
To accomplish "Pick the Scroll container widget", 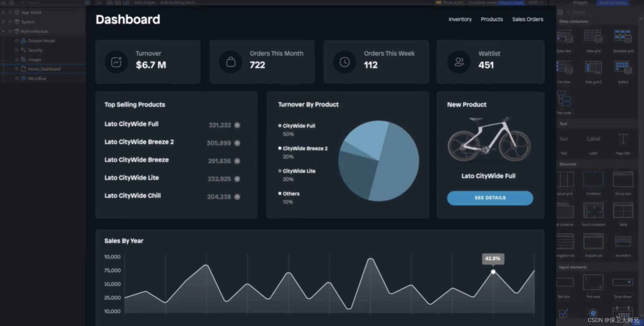I will [x=593, y=210].
